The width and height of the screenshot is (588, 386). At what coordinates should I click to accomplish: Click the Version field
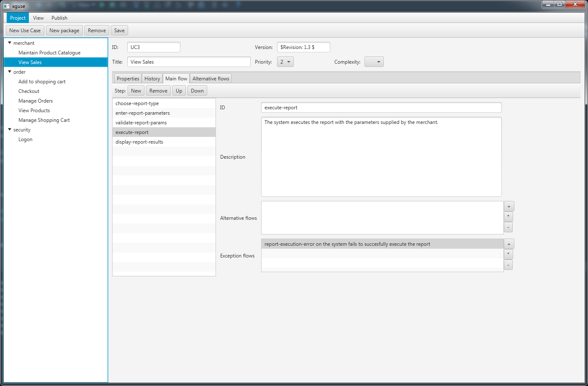(303, 47)
